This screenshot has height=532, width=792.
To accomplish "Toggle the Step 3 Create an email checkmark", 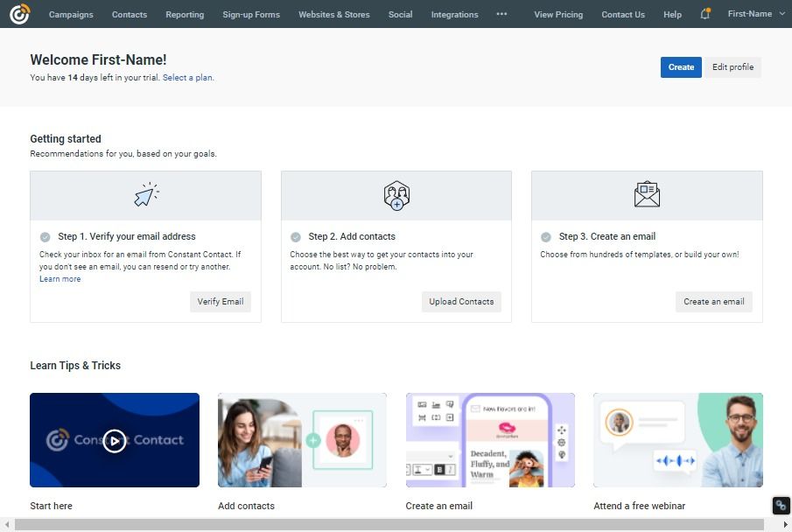I will coord(546,237).
